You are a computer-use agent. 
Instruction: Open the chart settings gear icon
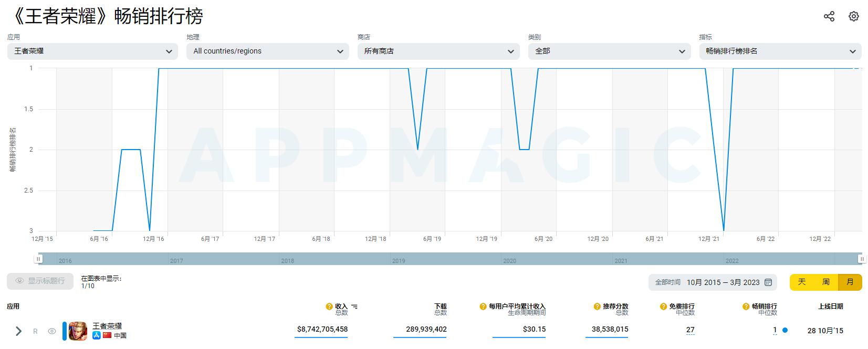(x=854, y=16)
